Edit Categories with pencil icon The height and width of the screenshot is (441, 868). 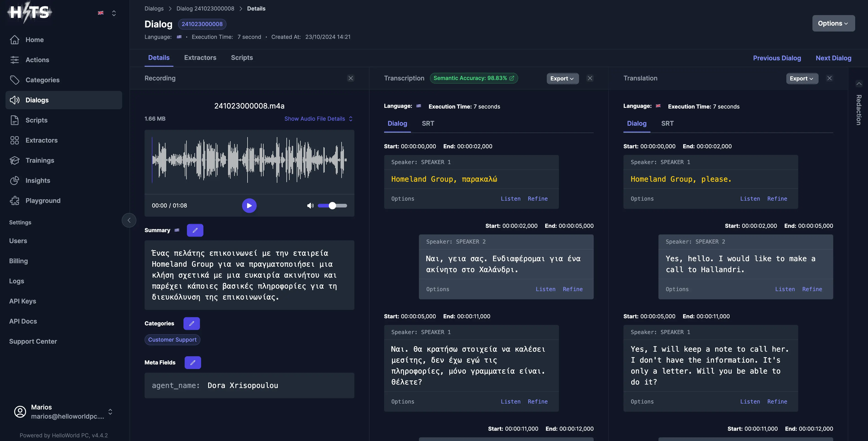point(191,324)
